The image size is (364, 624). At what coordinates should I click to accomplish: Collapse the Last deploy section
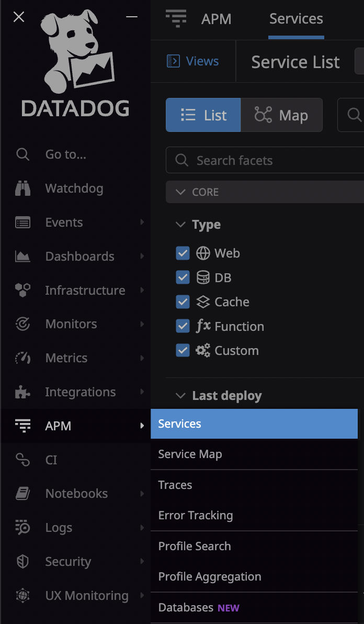coord(181,396)
